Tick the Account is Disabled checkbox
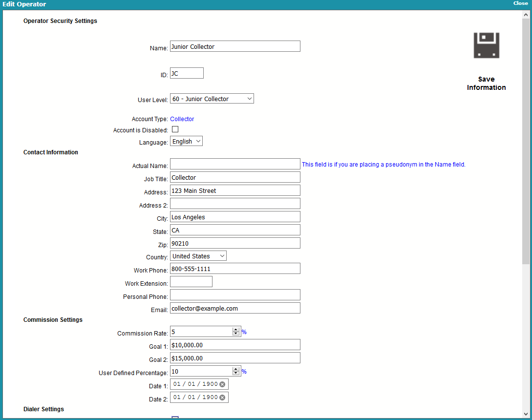532x420 pixels. click(175, 129)
